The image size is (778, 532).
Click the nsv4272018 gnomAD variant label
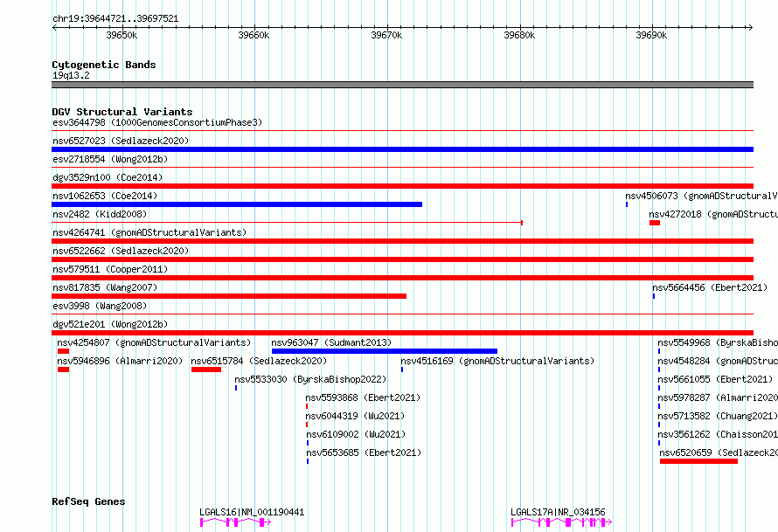tap(713, 214)
